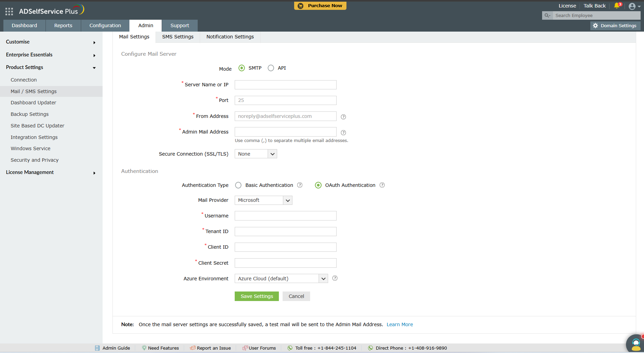644x353 pixels.
Task: Select the API mode radio button
Action: 271,68
